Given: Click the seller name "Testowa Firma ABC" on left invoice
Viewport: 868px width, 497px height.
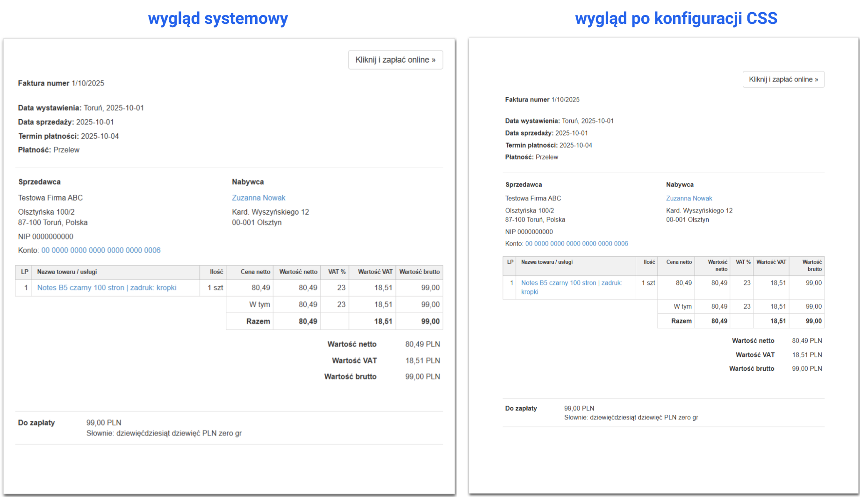Looking at the screenshot, I should [50, 197].
